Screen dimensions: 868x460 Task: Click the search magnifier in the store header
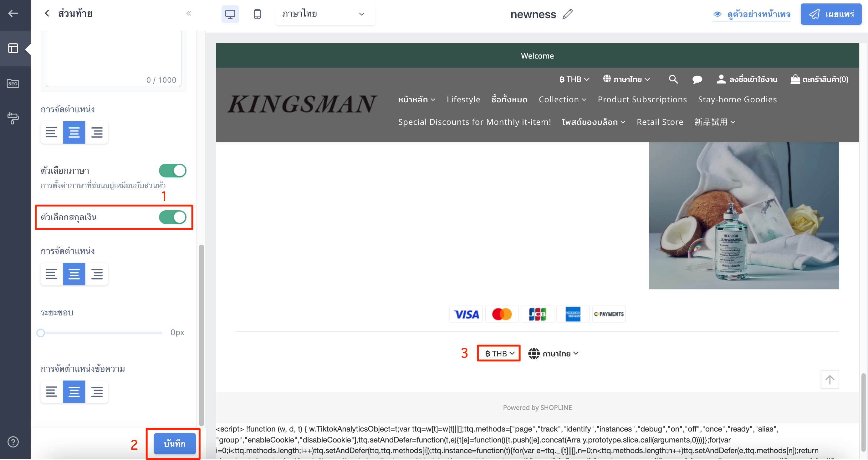pyautogui.click(x=673, y=79)
